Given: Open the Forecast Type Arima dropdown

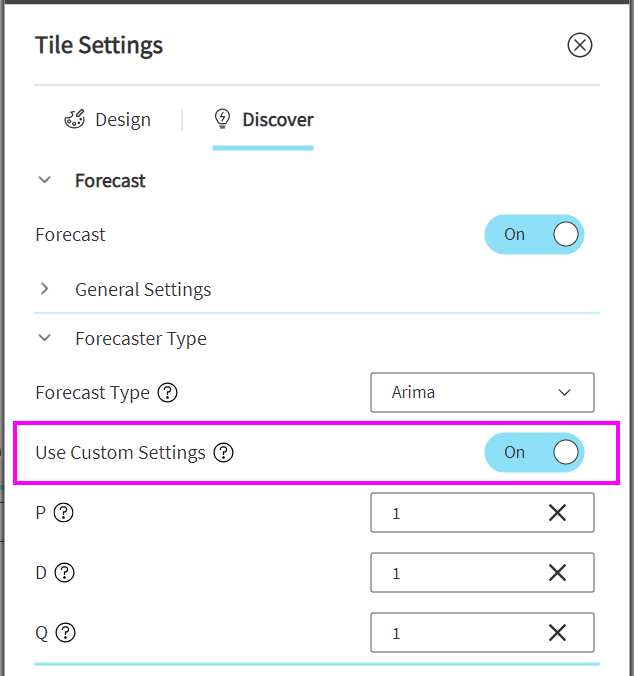Looking at the screenshot, I should 482,393.
